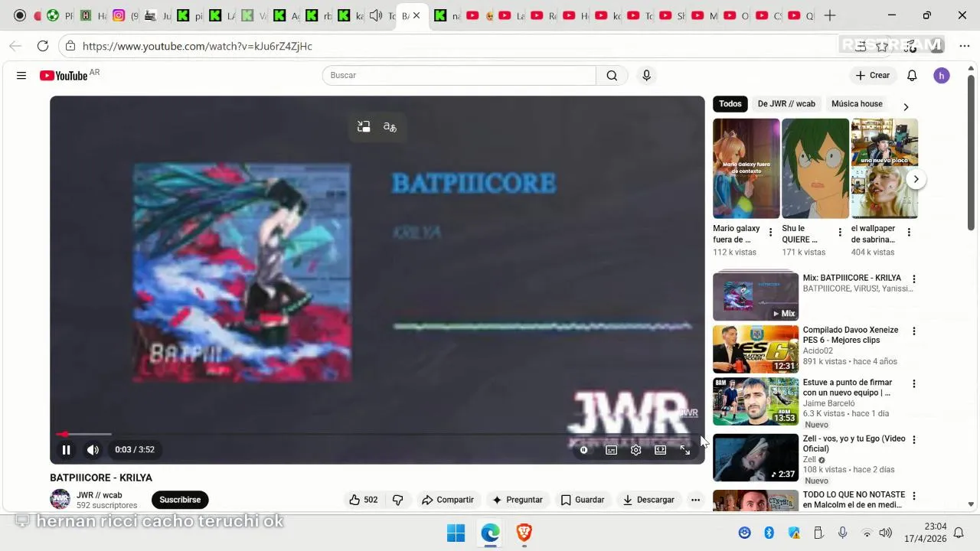Click the Preguntar button
The width and height of the screenshot is (980, 551).
518,500
